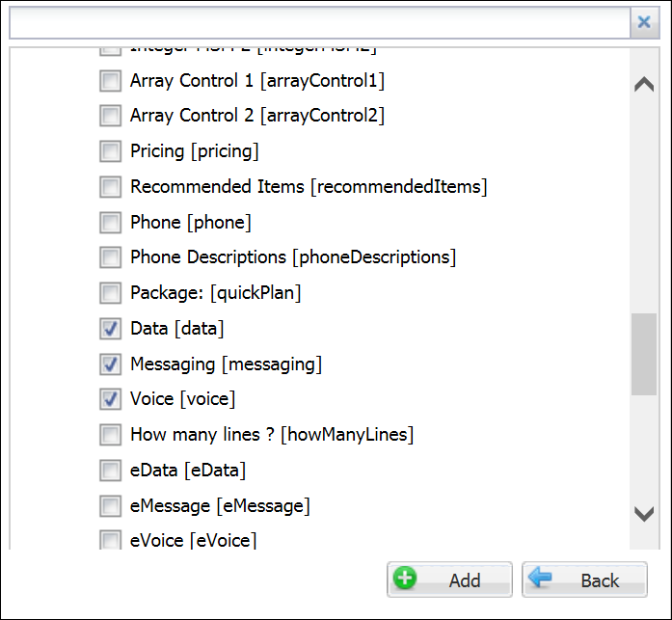This screenshot has height=620, width=672.
Task: Click the blue Back arrow icon
Action: click(541, 579)
